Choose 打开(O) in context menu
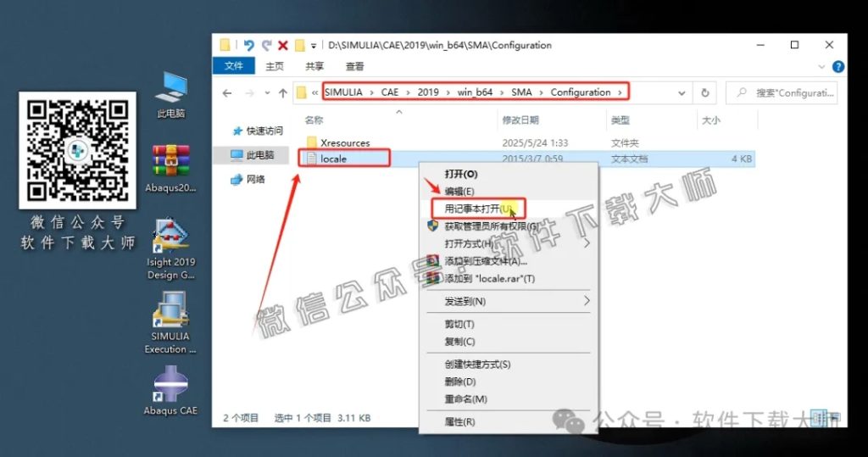Image resolution: width=868 pixels, height=457 pixels. pos(509,174)
